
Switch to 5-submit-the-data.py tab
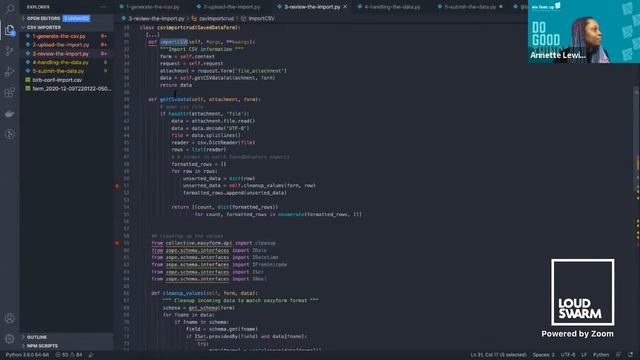click(469, 7)
